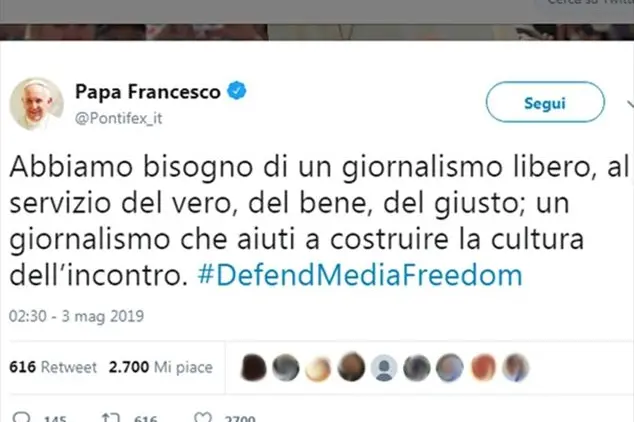Screen dimensions: 634x422
Task: Click the tweet text about giornalismo libero
Action: click(319, 221)
